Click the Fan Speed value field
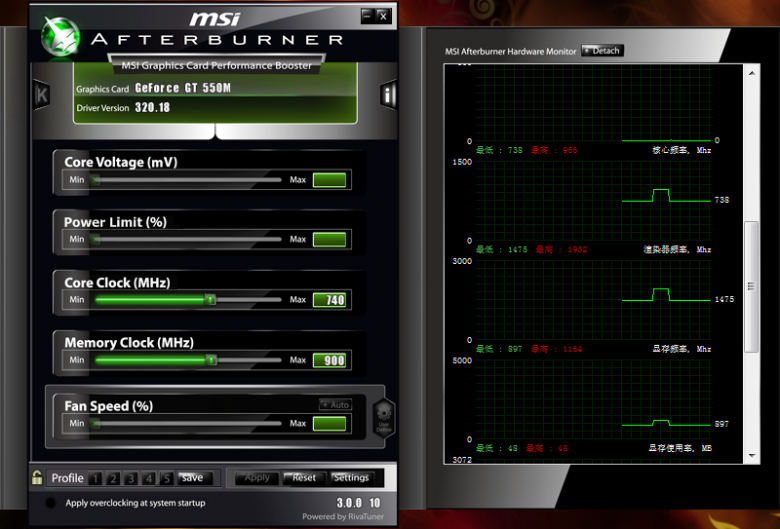 click(x=329, y=423)
